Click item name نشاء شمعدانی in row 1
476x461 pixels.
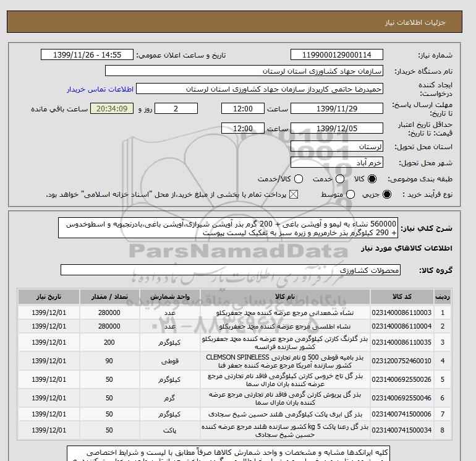pyautogui.click(x=285, y=312)
